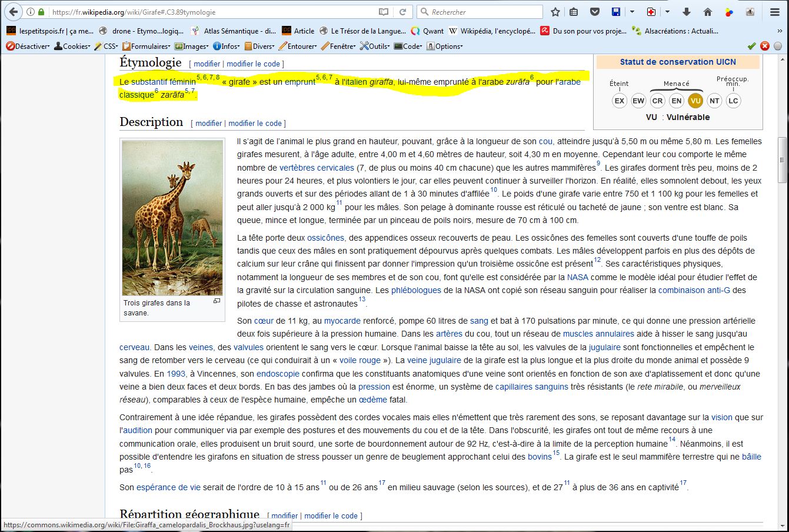Image resolution: width=789 pixels, height=532 pixels.
Task: Expand the Désactiver dropdown menu
Action: click(28, 46)
